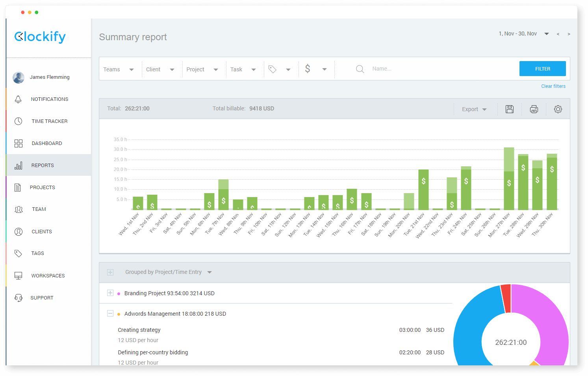The width and height of the screenshot is (588, 376).
Task: Open the Team page
Action: coord(39,209)
